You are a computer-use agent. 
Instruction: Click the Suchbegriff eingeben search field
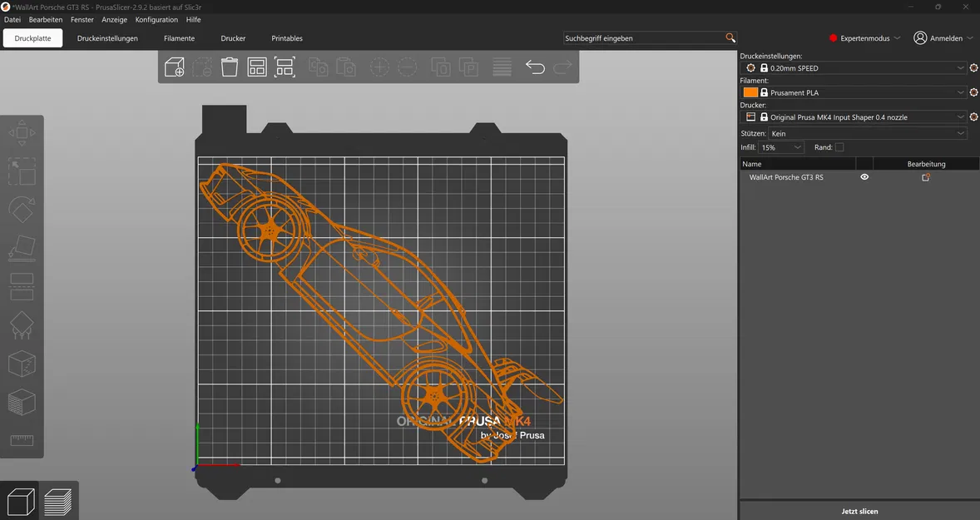(644, 38)
